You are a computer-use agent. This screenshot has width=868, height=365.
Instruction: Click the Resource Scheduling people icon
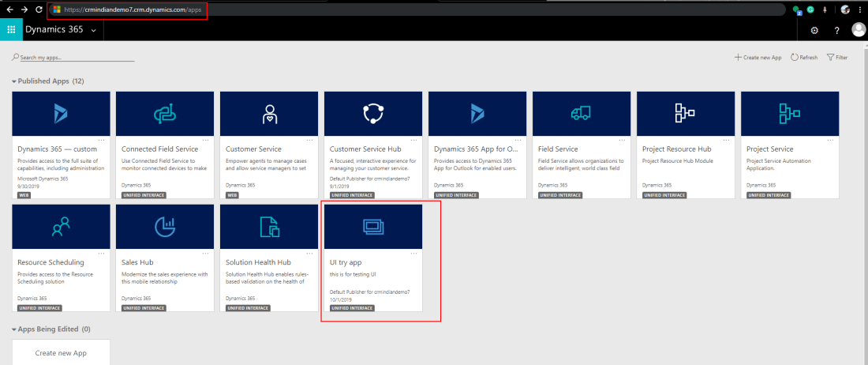point(61,227)
